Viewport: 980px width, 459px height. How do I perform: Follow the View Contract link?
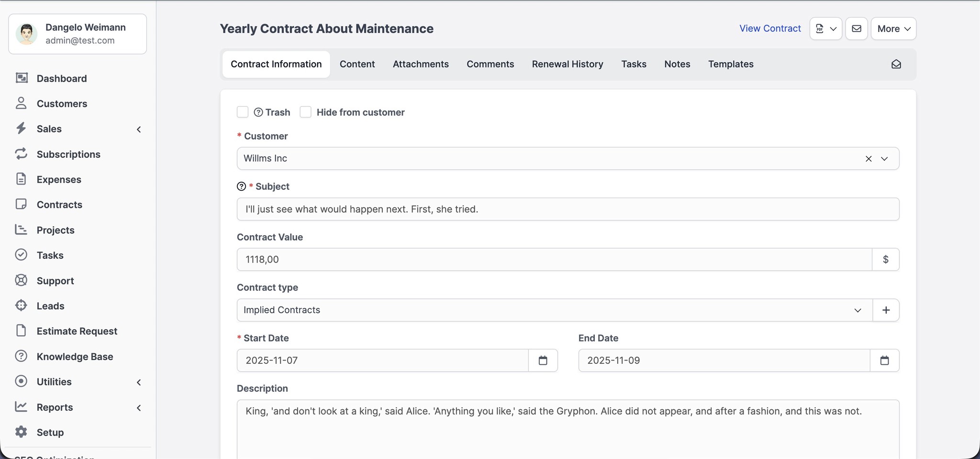770,28
